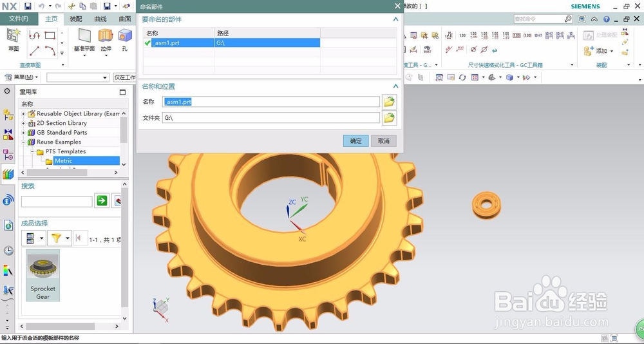644x344 pixels.
Task: Click the 名称 name input field
Action: click(x=271, y=102)
